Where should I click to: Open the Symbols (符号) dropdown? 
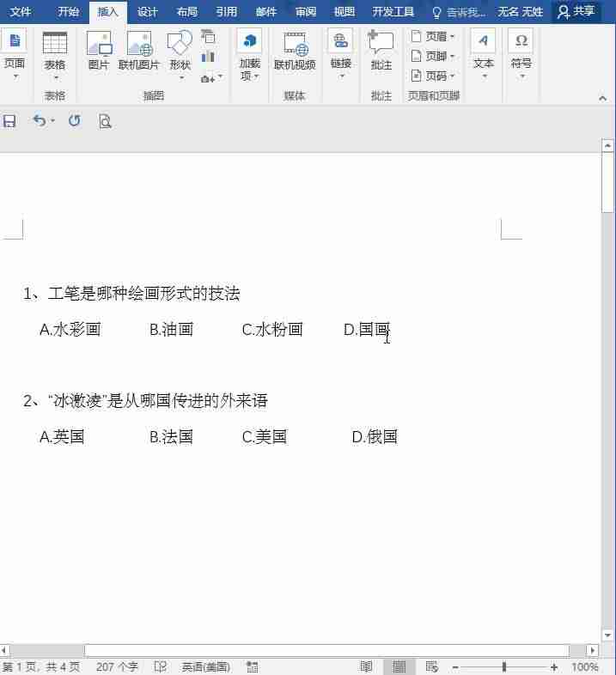pyautogui.click(x=521, y=54)
